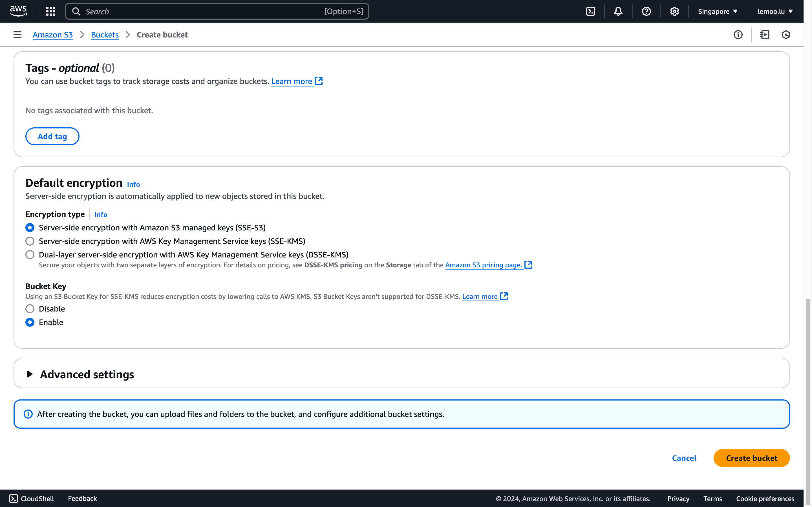The image size is (812, 507).
Task: Click the Create bucket button
Action: [x=751, y=458]
